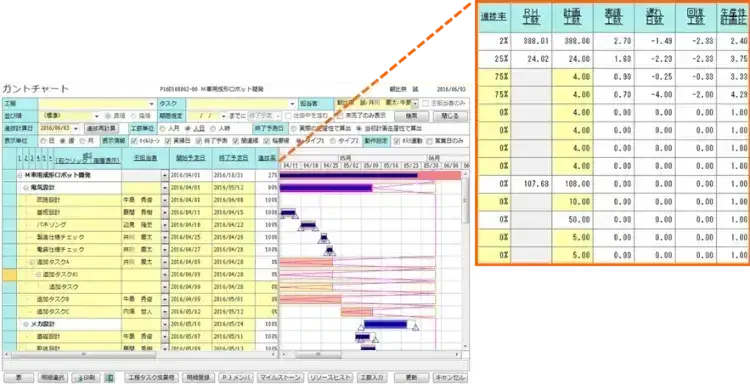Toggle the 主担当者のみ checkbox

425,103
